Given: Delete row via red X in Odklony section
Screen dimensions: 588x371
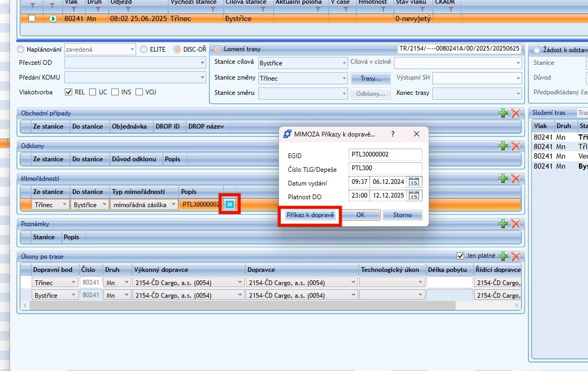Looking at the screenshot, I should pos(515,146).
